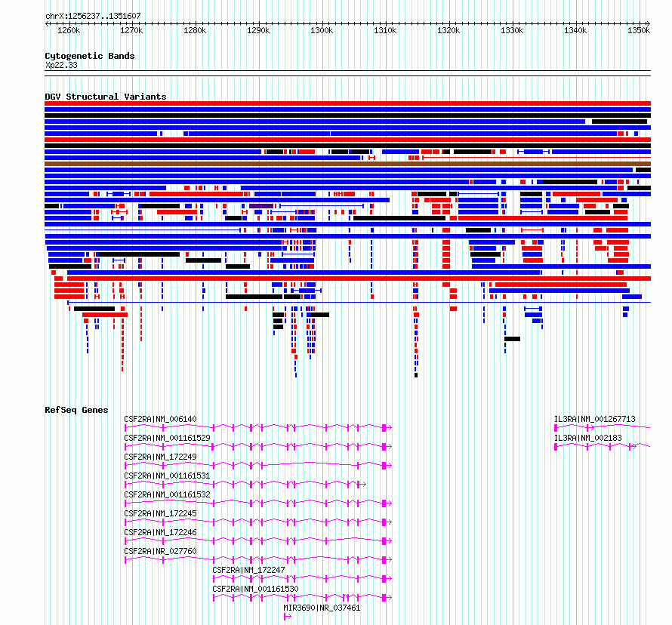Screen dimensions: 672x625
Task: Click the 1270k ruler tick label
Action: [131, 30]
